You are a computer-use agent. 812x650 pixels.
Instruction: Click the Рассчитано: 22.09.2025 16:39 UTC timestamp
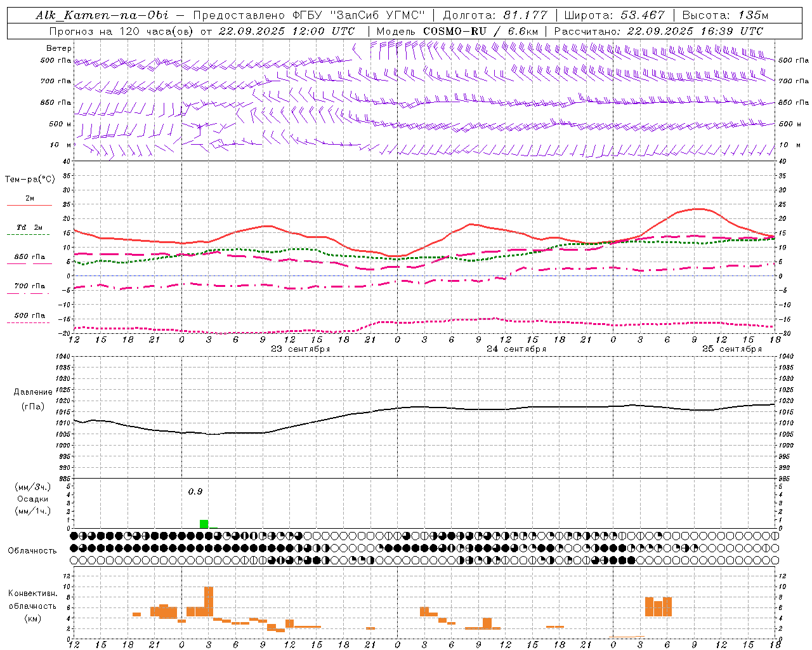658,31
